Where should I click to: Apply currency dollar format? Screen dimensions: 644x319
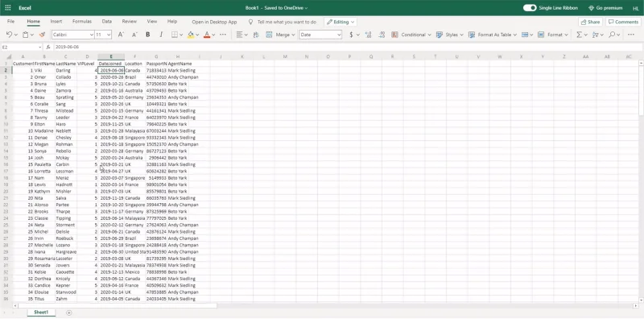click(351, 35)
